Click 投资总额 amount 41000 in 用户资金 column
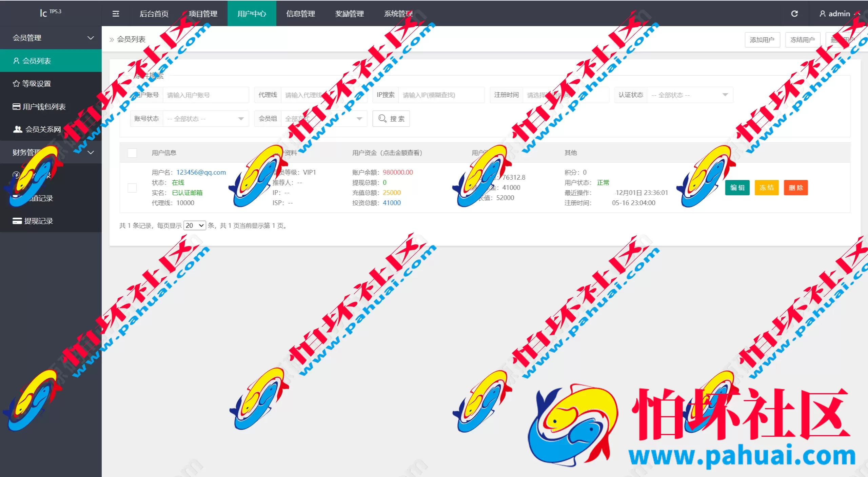Screen dimensions: 868x477 click(x=392, y=203)
